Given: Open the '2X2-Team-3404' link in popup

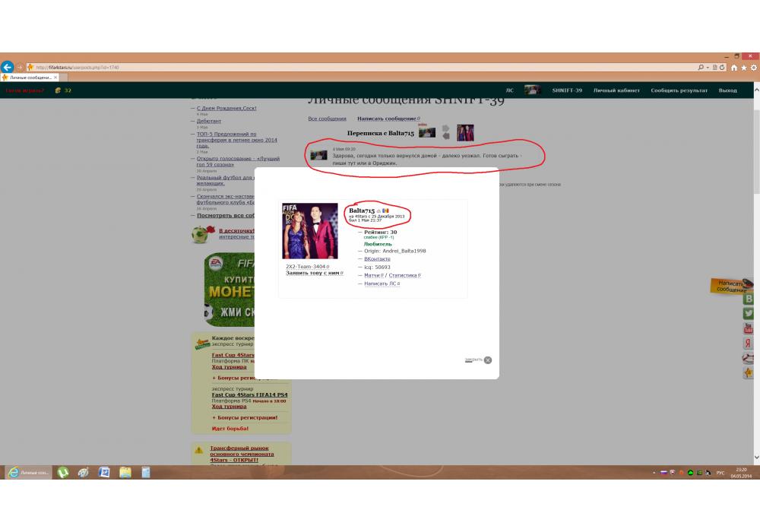Looking at the screenshot, I should (307, 267).
